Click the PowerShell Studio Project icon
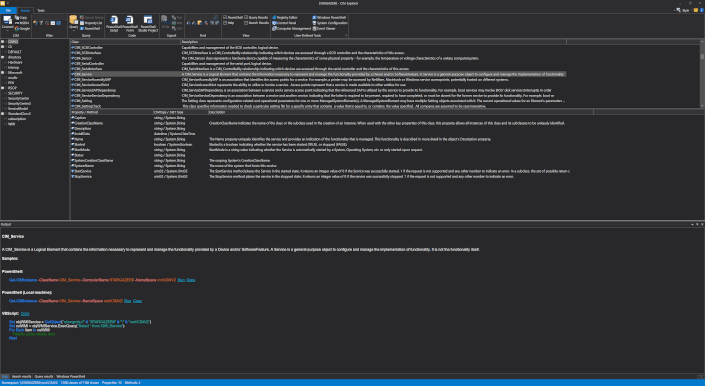705x386 pixels. [x=148, y=24]
